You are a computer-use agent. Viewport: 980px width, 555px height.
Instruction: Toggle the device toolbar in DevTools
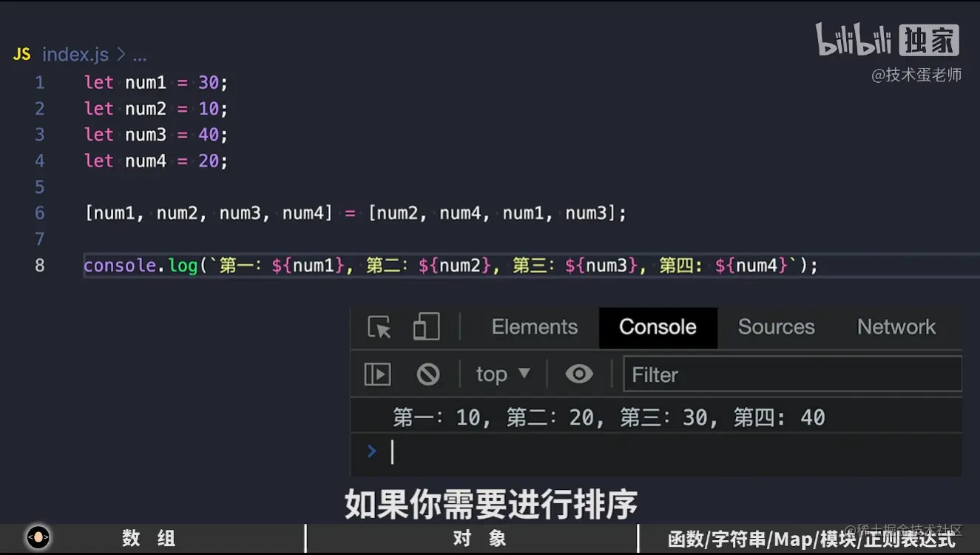(x=427, y=327)
